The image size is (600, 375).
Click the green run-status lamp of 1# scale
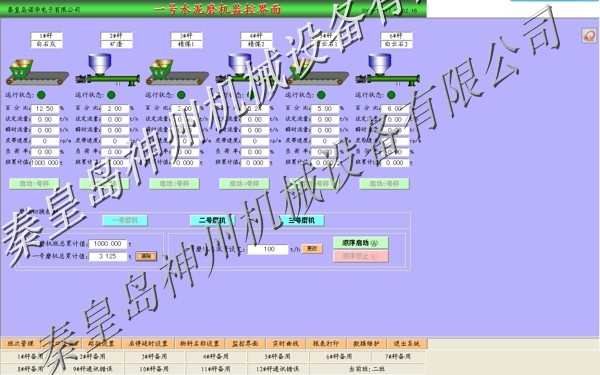(41, 95)
